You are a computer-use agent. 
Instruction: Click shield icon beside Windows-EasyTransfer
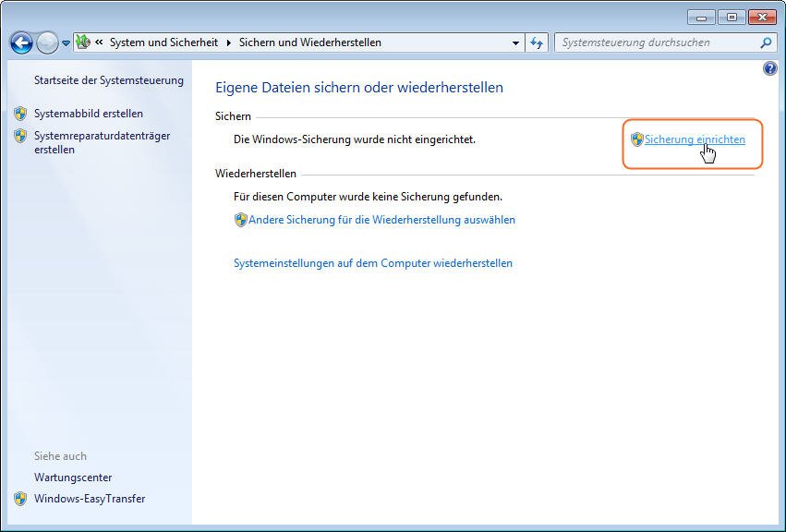coord(20,499)
